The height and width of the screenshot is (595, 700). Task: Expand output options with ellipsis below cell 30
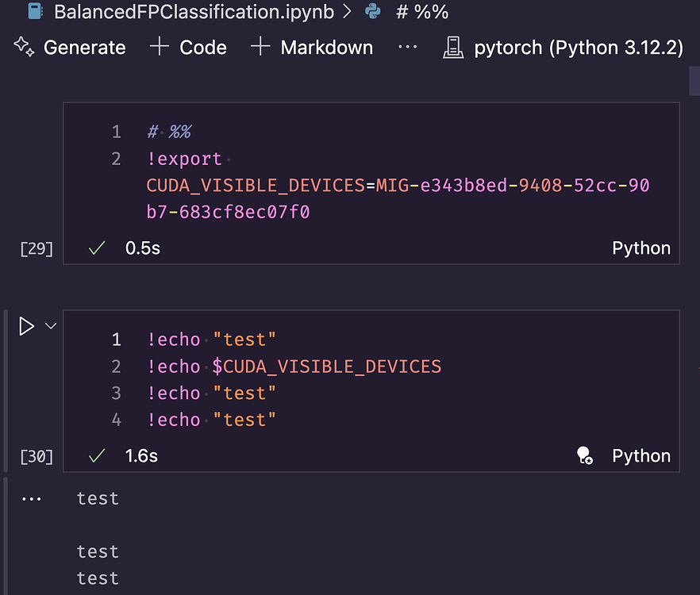tap(31, 498)
